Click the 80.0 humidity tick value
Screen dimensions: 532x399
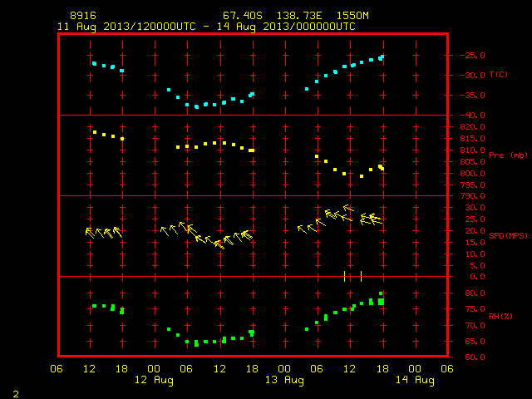pos(475,293)
